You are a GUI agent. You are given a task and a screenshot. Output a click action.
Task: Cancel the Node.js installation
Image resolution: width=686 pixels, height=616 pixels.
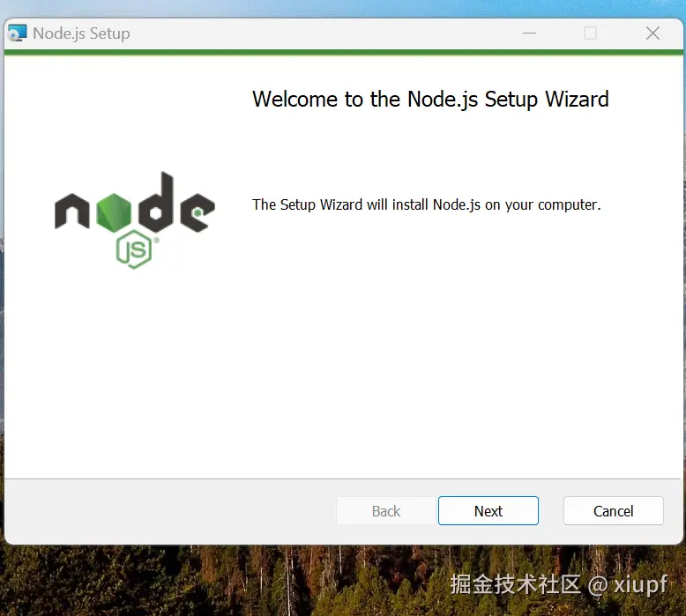(614, 510)
